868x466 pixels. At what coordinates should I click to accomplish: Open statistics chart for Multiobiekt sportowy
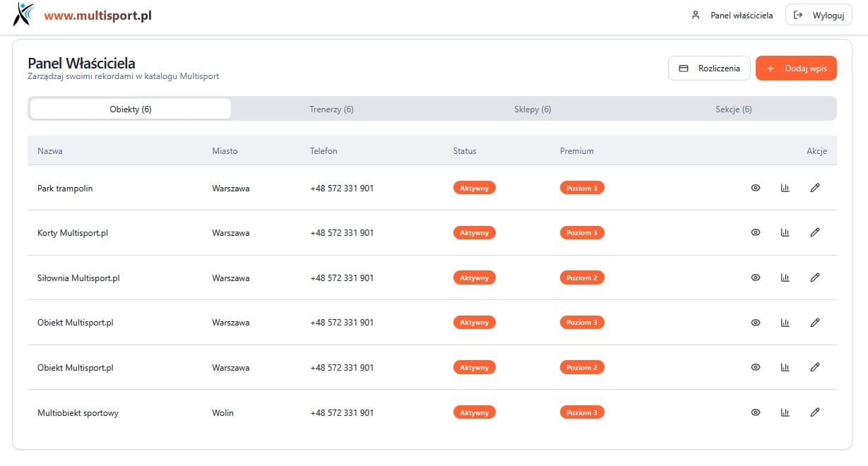coord(785,412)
